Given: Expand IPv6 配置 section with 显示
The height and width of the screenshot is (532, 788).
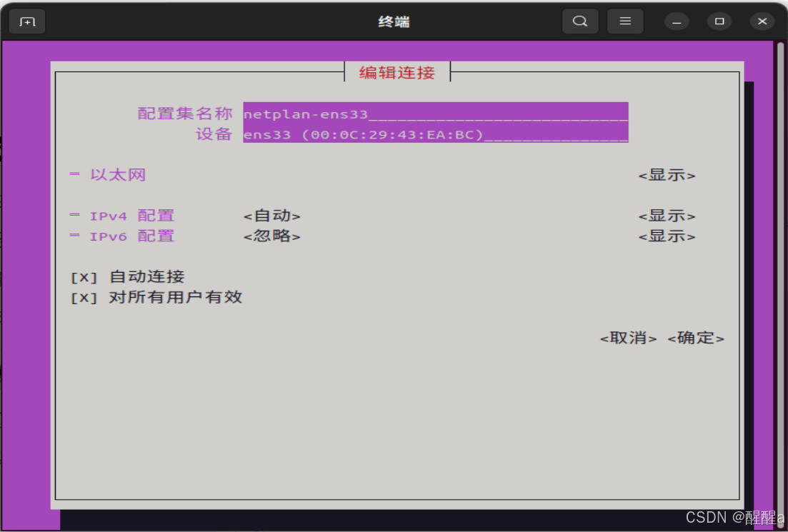Looking at the screenshot, I should [667, 236].
